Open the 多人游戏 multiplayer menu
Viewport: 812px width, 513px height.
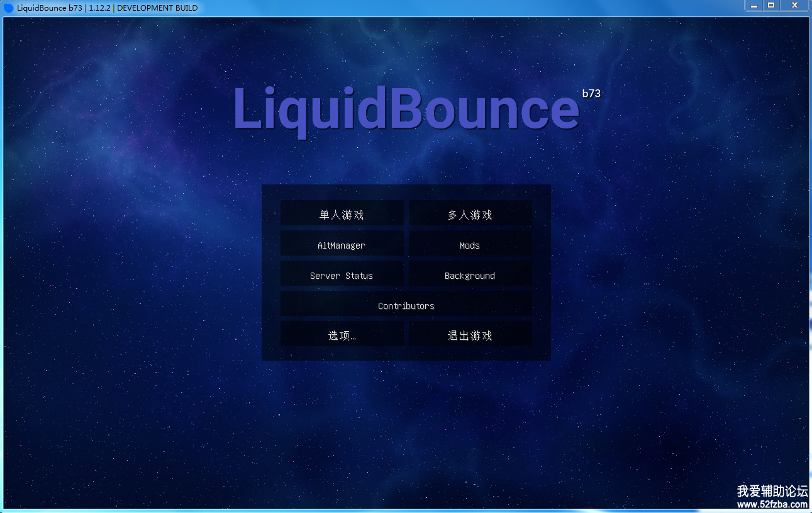pos(470,215)
